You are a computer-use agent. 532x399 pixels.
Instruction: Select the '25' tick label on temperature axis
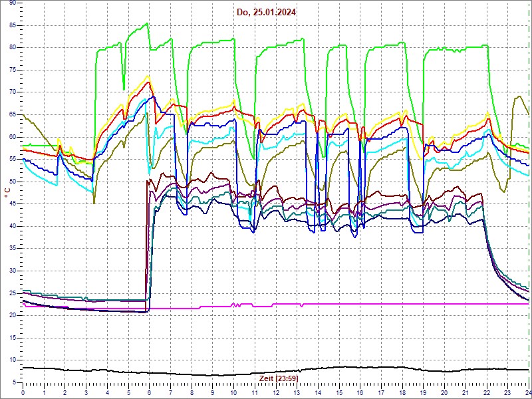click(x=12, y=293)
